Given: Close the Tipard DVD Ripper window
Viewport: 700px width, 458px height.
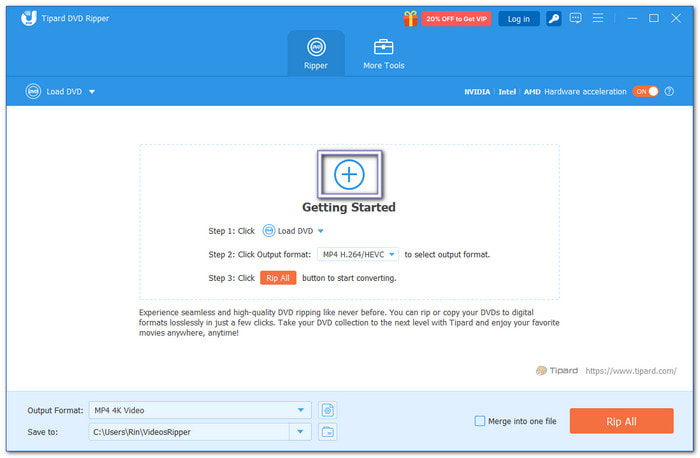Looking at the screenshot, I should point(676,18).
